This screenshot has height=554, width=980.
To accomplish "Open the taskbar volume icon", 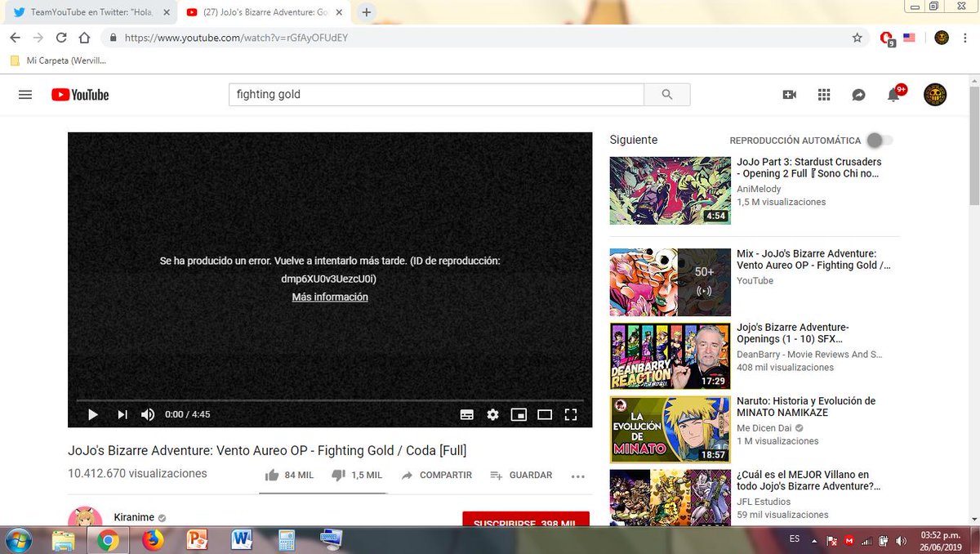I will tap(900, 540).
